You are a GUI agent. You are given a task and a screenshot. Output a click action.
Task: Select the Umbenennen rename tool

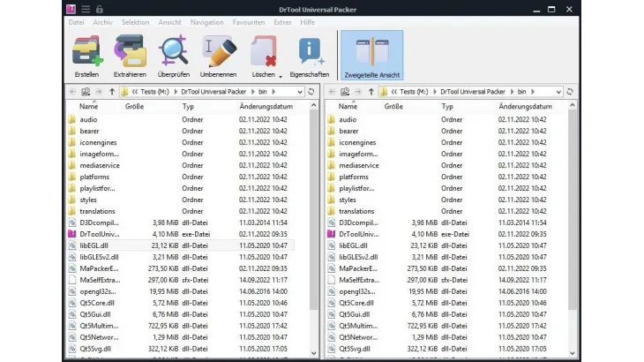[218, 53]
